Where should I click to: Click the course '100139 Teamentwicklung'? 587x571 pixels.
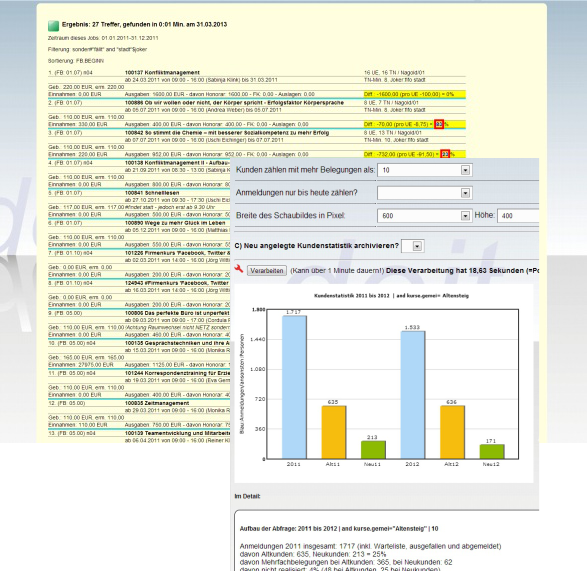(x=177, y=433)
